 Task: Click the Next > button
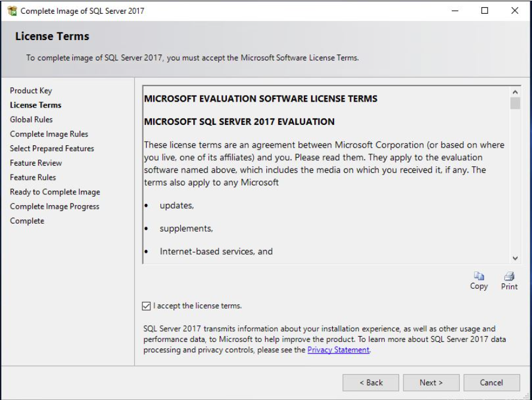coord(431,383)
